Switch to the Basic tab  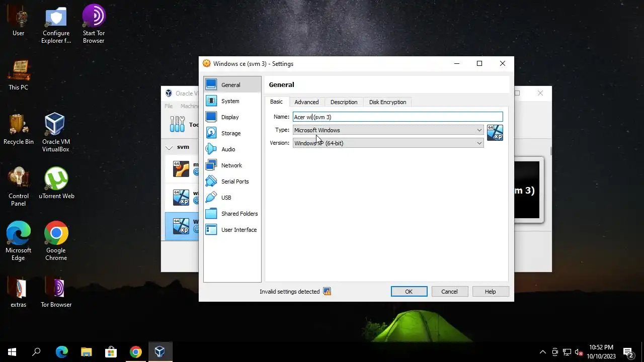click(x=276, y=102)
